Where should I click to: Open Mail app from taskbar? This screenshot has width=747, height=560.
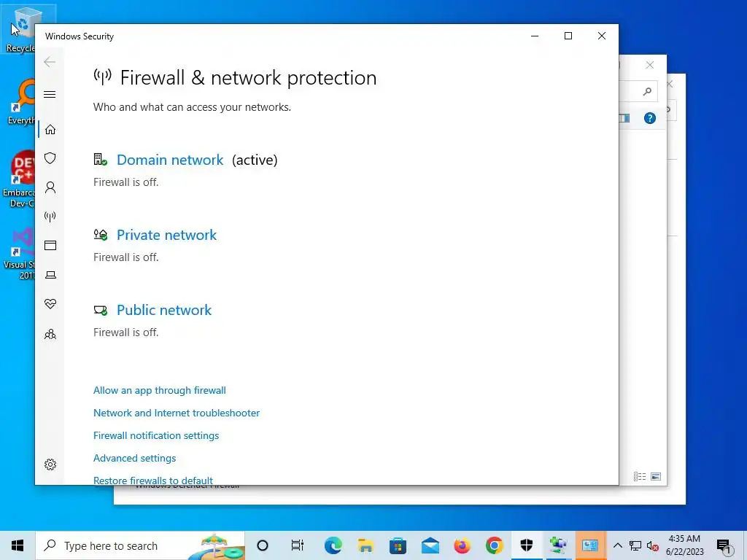430,545
